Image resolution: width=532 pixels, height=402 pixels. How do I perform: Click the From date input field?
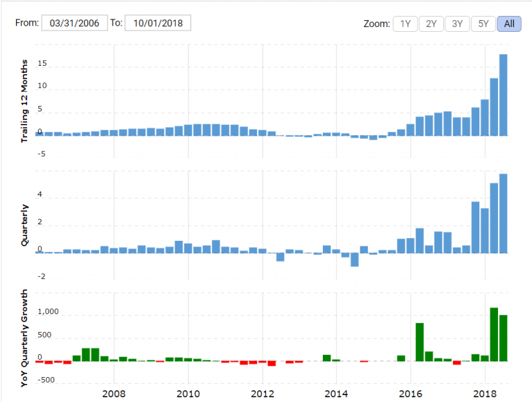pyautogui.click(x=75, y=23)
